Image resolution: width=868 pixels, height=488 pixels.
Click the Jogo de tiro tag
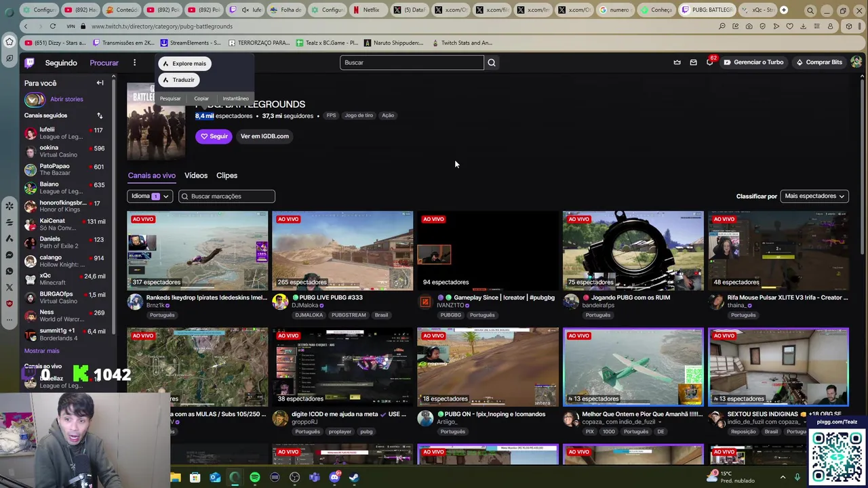click(x=359, y=115)
